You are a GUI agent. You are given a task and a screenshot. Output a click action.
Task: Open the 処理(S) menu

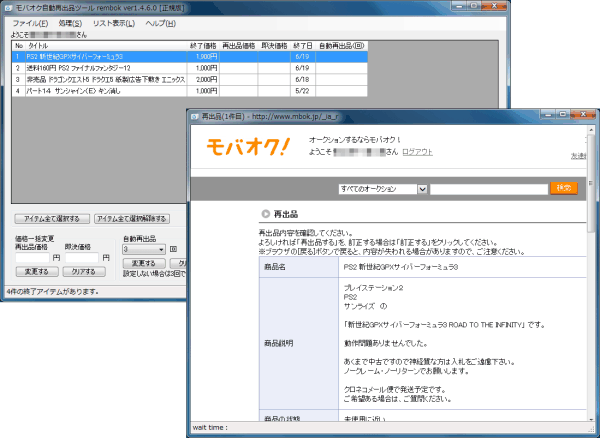[70, 23]
